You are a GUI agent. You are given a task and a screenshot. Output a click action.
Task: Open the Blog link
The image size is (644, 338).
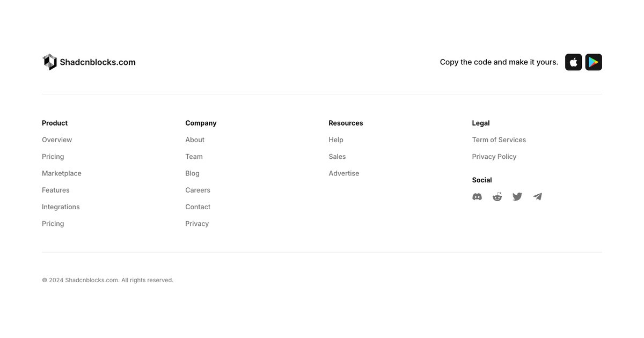click(x=193, y=173)
